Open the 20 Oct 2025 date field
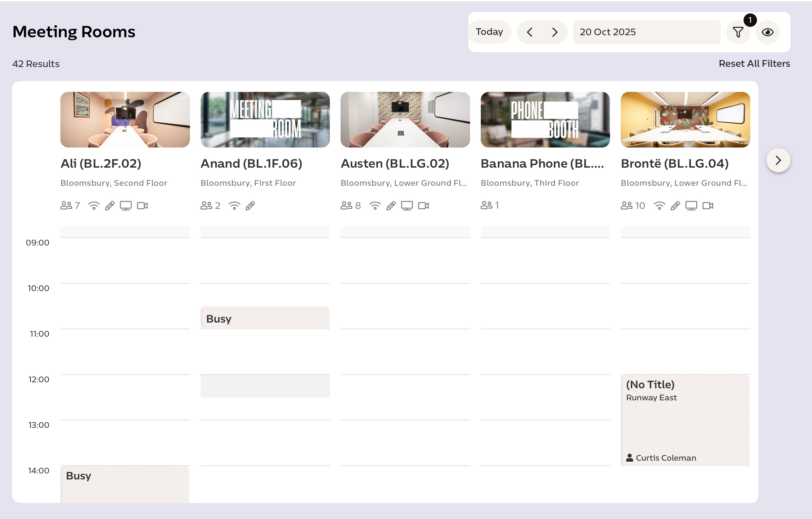 646,32
